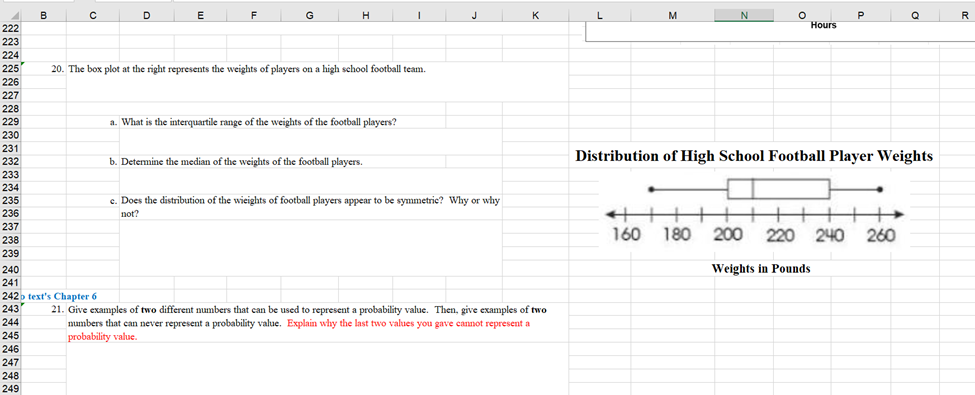Select column header C
The height and width of the screenshot is (395, 975).
pyautogui.click(x=93, y=16)
